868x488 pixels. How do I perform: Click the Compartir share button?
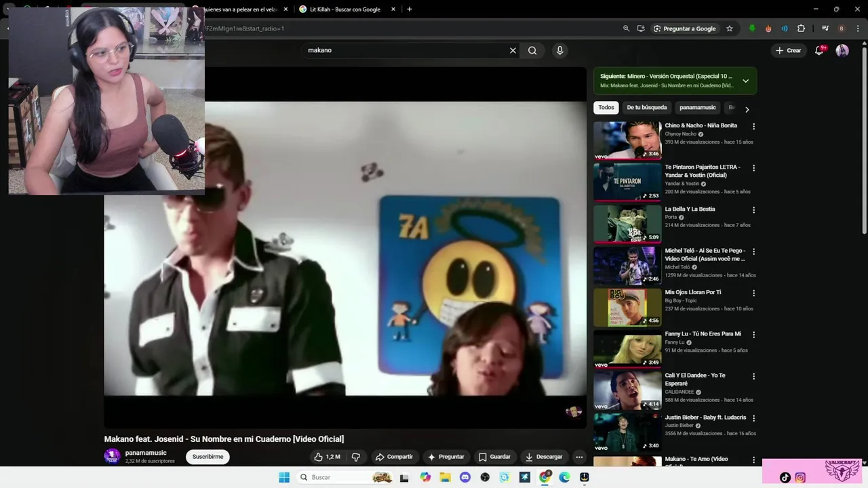(394, 457)
